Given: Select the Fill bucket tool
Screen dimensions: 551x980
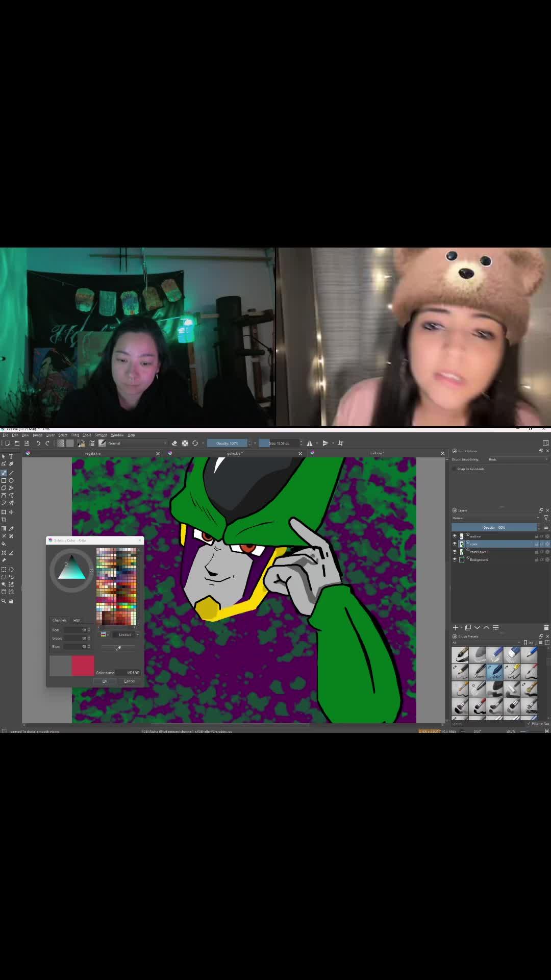Looking at the screenshot, I should point(4,544).
